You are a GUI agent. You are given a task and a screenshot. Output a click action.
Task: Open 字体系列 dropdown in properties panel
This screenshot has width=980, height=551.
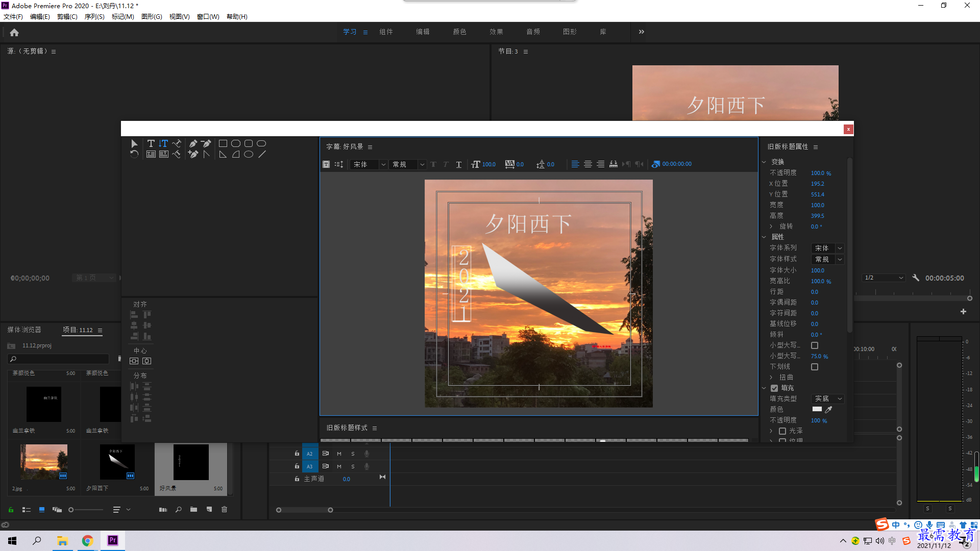[x=827, y=248]
